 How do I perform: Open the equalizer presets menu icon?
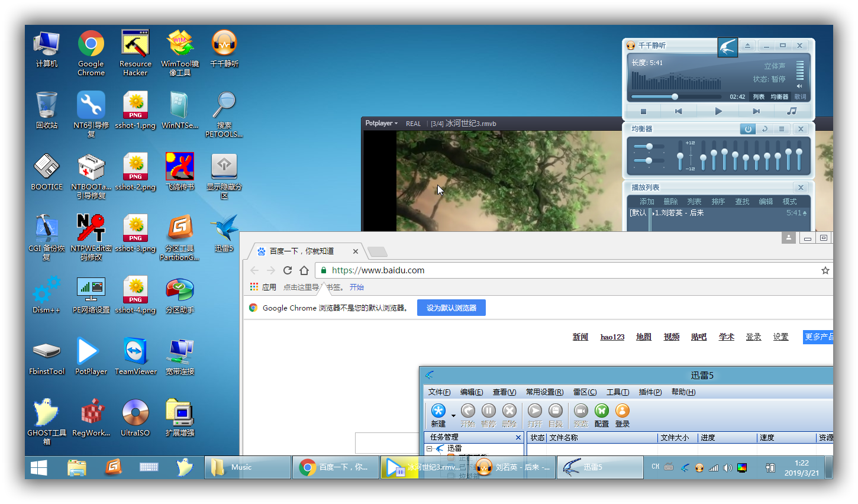coord(781,129)
